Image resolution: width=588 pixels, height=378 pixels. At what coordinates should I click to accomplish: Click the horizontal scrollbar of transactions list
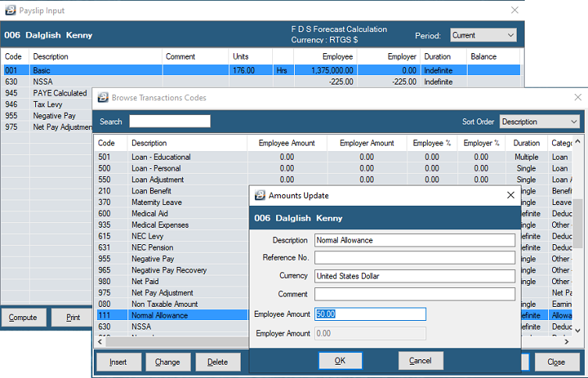(x=177, y=341)
